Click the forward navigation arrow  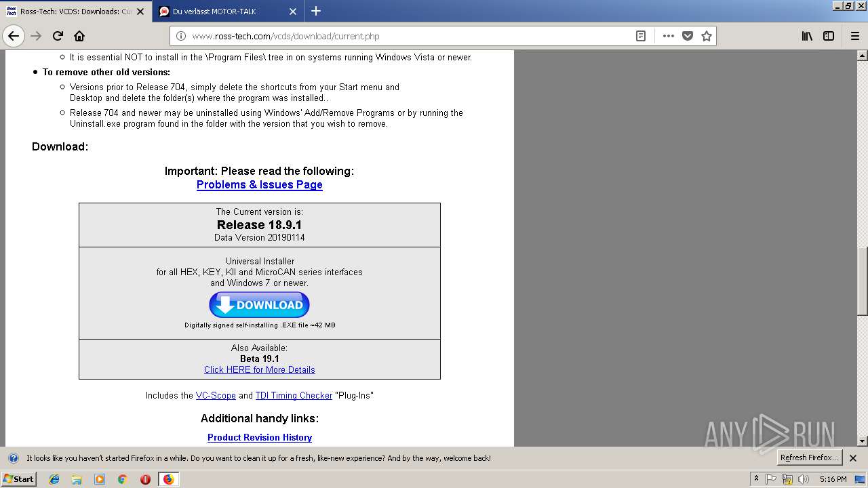tap(36, 36)
